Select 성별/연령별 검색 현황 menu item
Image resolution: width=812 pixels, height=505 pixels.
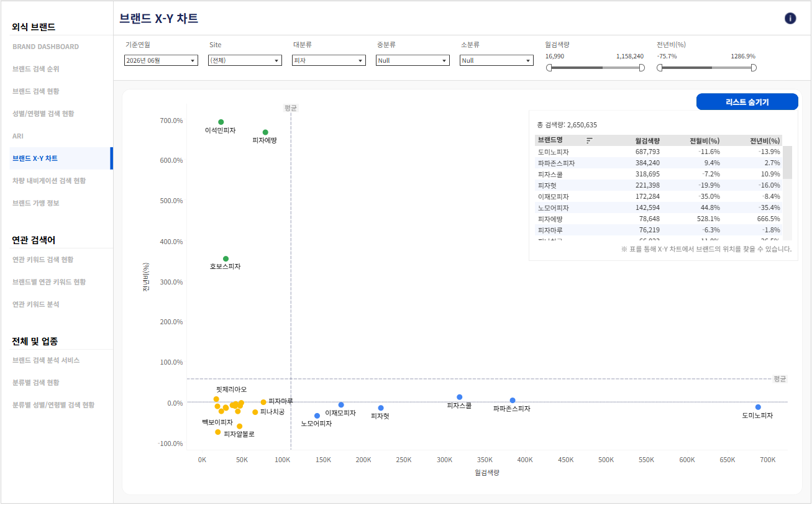coord(43,114)
